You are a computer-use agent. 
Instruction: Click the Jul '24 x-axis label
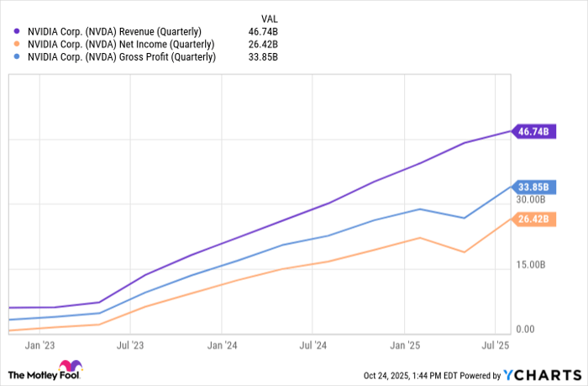pos(312,346)
